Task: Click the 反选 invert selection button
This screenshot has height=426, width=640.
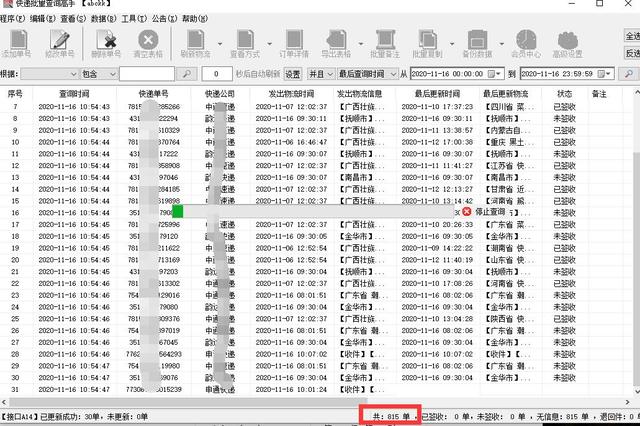Action: [632, 53]
